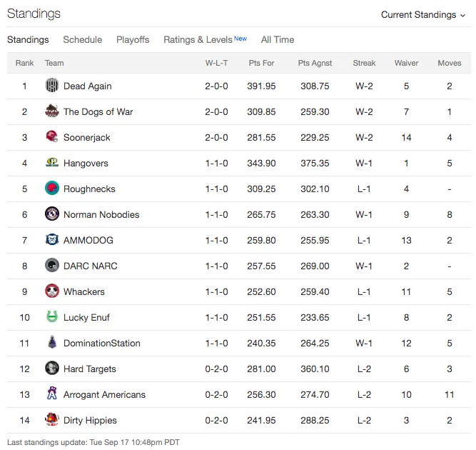Click the Hangovers team logo icon

[52, 162]
